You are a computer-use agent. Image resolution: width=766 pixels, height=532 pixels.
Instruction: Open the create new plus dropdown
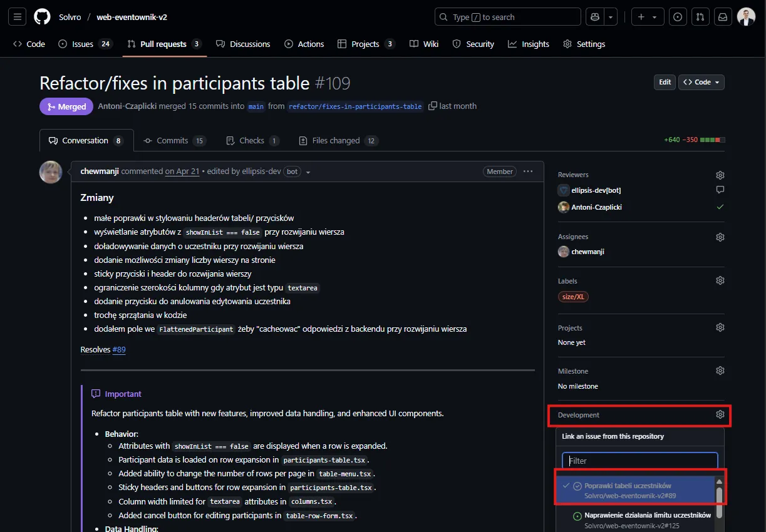tap(647, 17)
